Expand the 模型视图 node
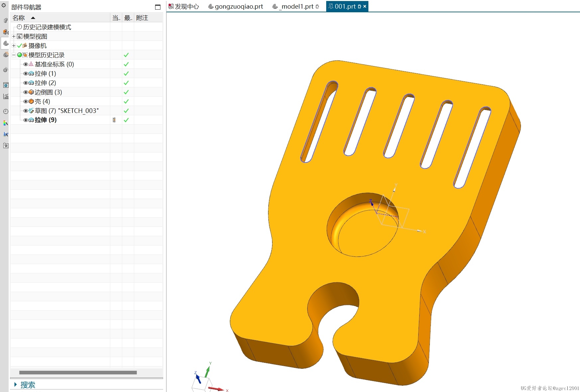This screenshot has height=392, width=580. point(14,36)
